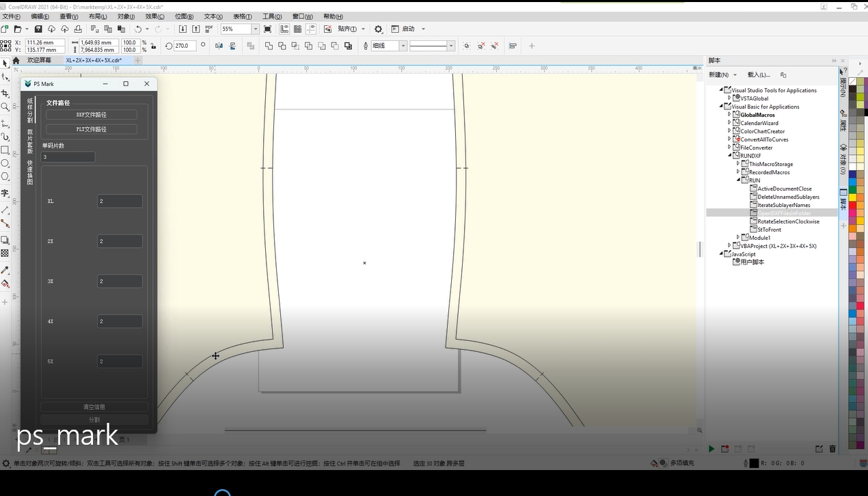The width and height of the screenshot is (868, 496).
Task: Click the Save icon in toolbar
Action: pos(38,29)
